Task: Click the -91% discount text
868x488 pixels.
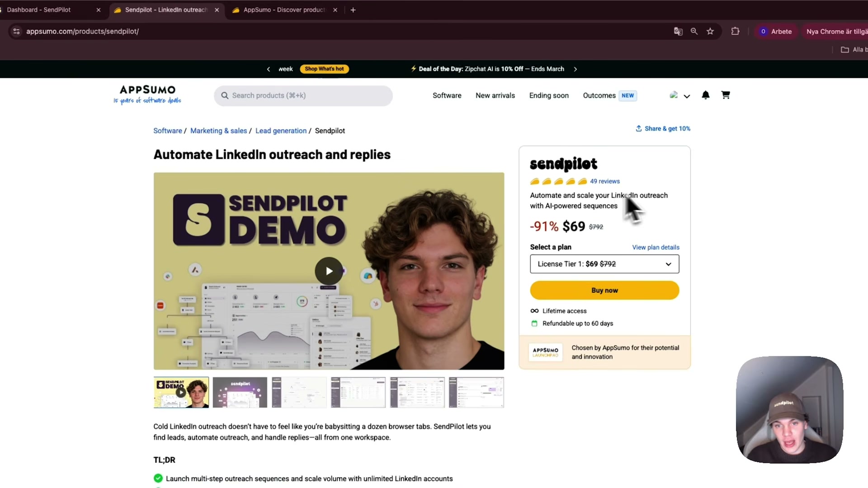Action: click(544, 226)
